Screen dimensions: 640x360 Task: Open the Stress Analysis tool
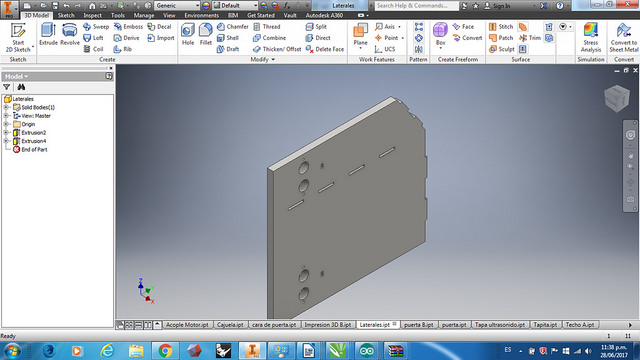tap(591, 38)
